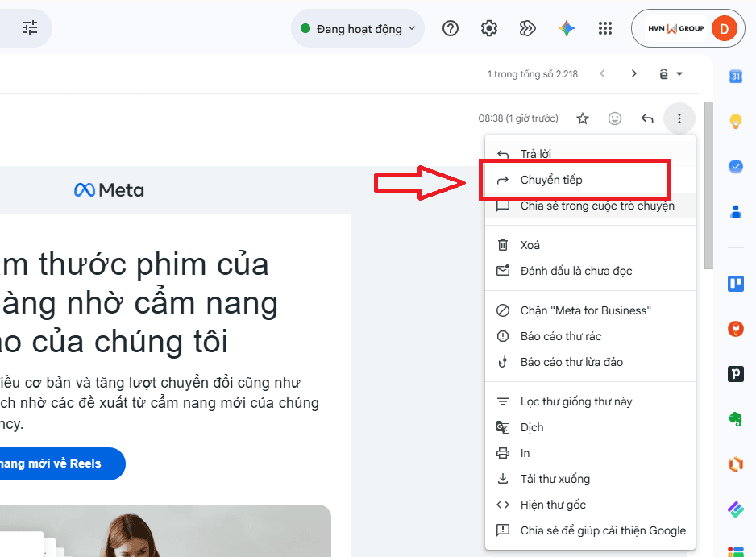Go to the older message arrow

(634, 74)
